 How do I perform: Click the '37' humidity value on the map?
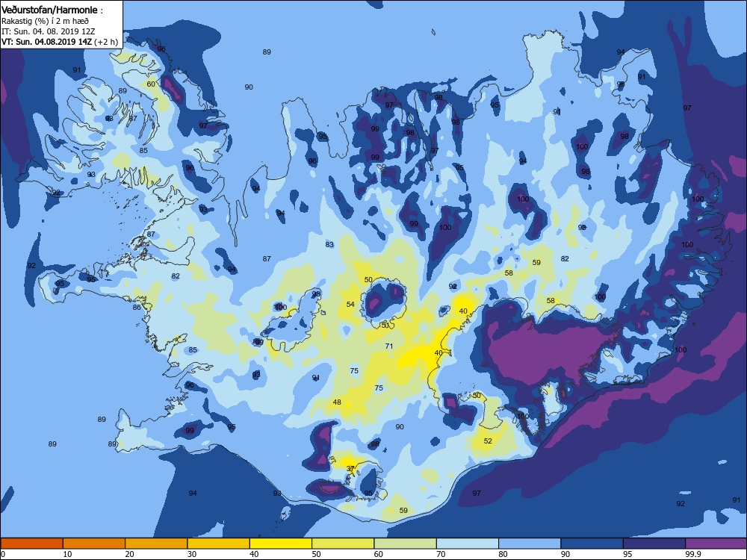point(350,469)
